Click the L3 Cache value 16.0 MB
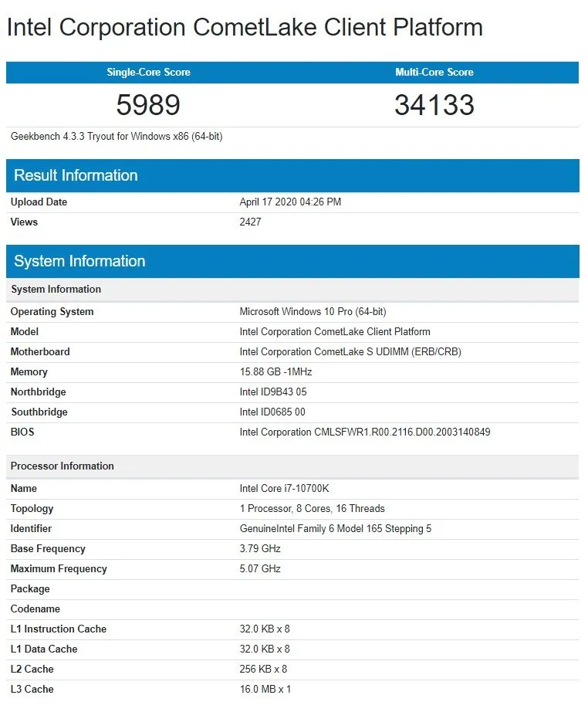Screen dimensions: 588x712 [265, 690]
